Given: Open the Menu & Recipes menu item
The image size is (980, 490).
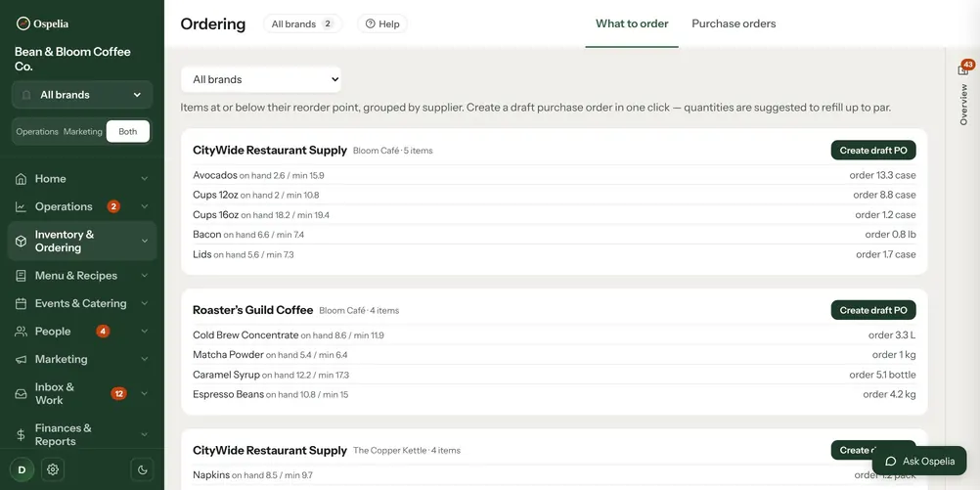Looking at the screenshot, I should [82, 276].
